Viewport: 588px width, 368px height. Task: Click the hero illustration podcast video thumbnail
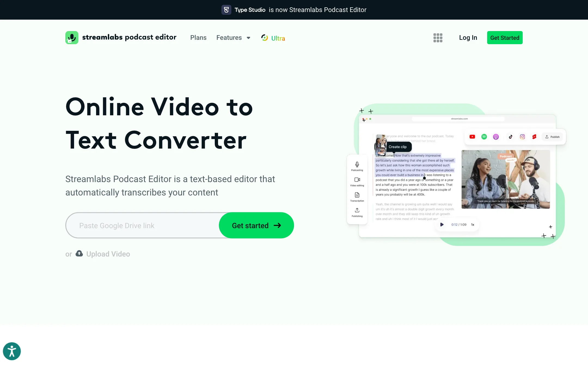[x=506, y=179]
